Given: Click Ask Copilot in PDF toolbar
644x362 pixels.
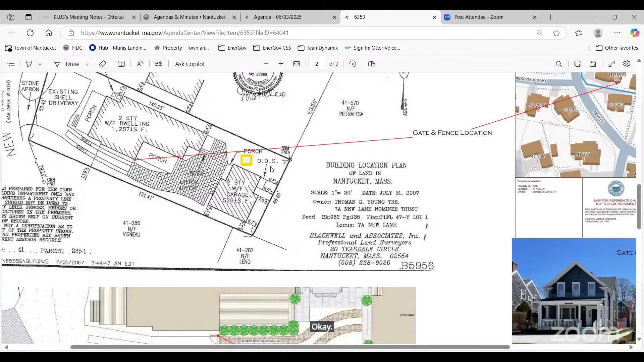Looking at the screenshot, I should tap(190, 64).
